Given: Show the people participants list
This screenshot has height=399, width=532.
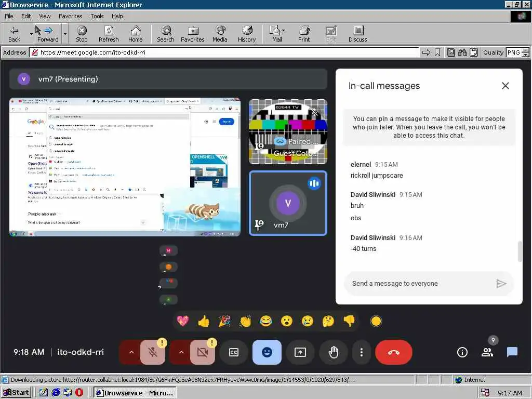Looking at the screenshot, I should (487, 352).
